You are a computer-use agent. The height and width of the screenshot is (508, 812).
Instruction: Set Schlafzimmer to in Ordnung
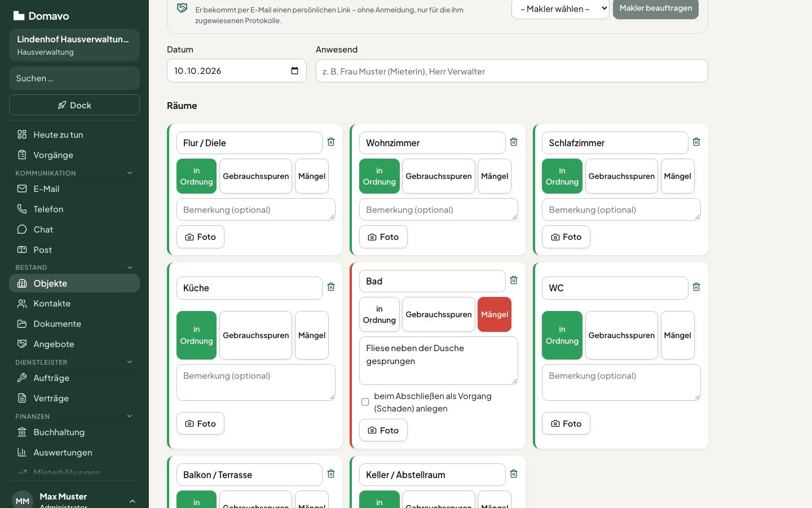pos(562,176)
